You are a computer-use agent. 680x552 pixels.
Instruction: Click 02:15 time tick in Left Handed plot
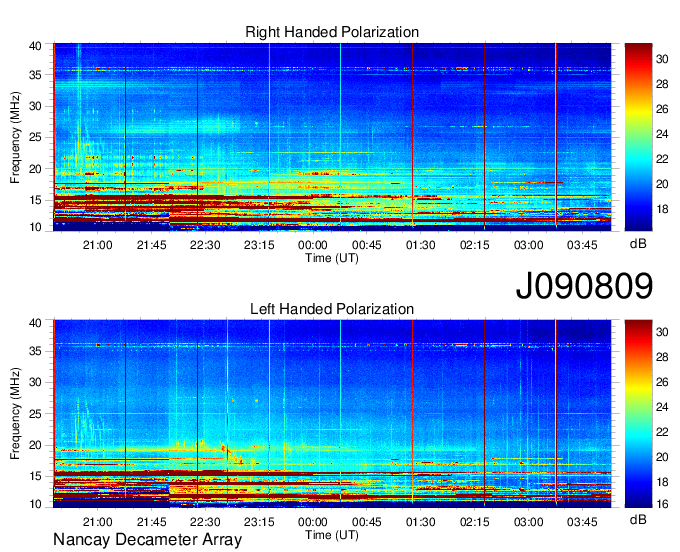[x=474, y=522]
